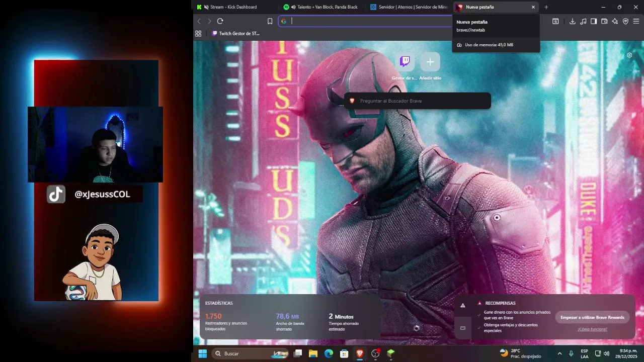This screenshot has height=362, width=644.
Task: Mute the Spotify tab audio icon
Action: click(x=293, y=7)
